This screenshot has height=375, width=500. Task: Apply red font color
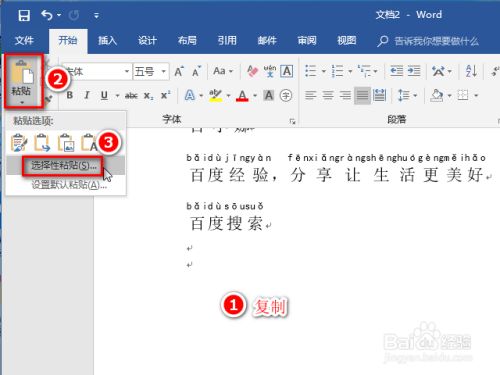click(x=242, y=96)
